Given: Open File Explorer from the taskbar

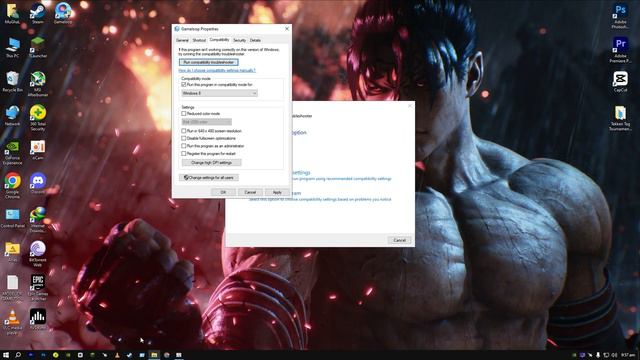Looking at the screenshot, I should 154,355.
